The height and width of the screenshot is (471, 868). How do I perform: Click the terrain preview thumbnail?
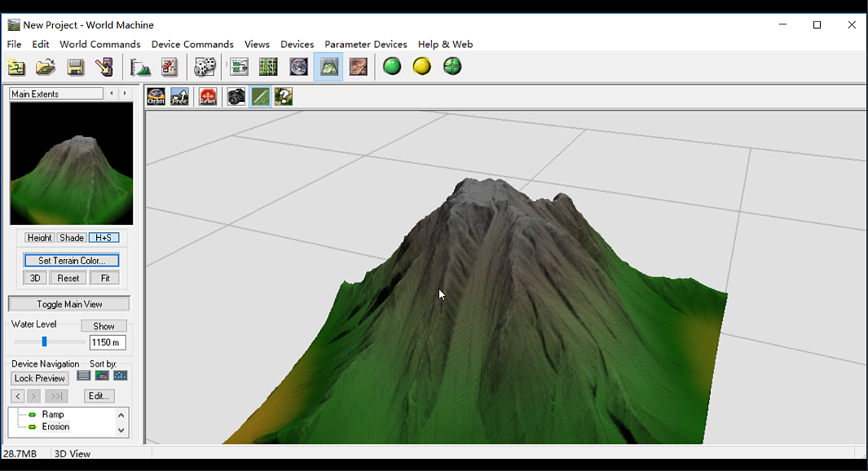point(72,163)
